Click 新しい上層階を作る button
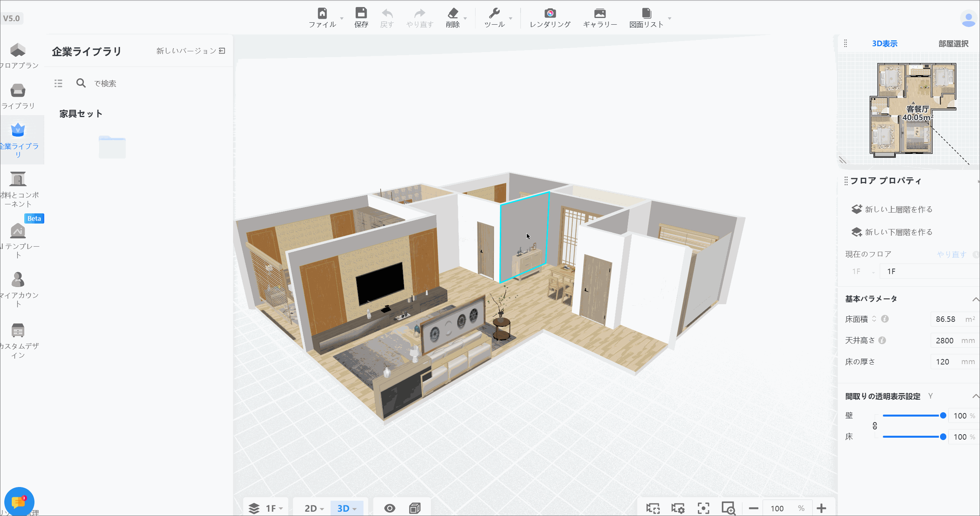The height and width of the screenshot is (516, 980). click(x=891, y=209)
